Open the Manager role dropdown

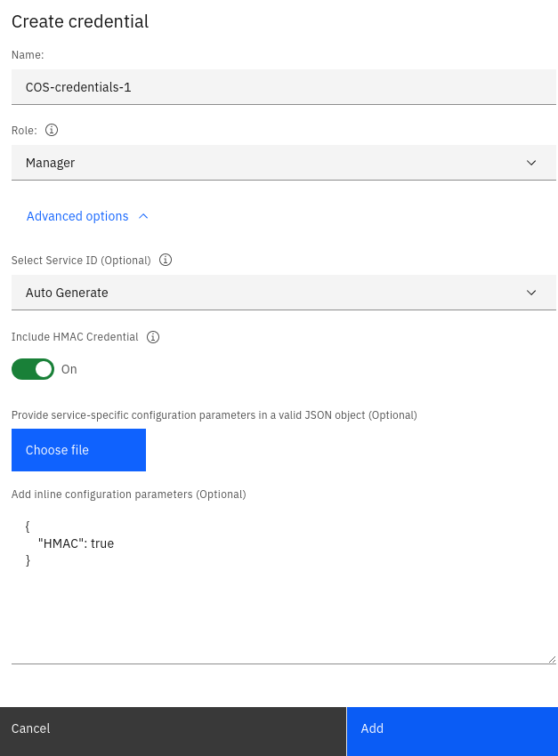coord(283,163)
